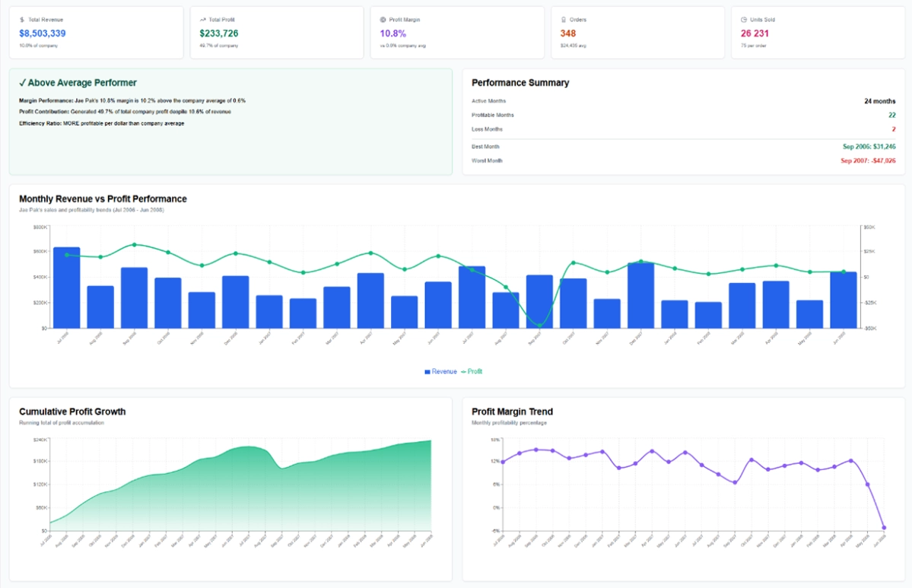
Task: Click the lowest profit point at Sep 2007
Action: 539,326
